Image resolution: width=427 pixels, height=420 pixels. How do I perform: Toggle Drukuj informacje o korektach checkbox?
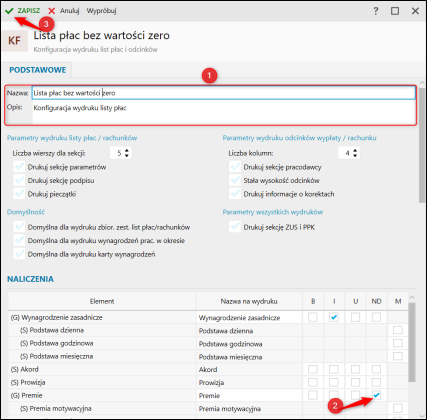pos(235,194)
